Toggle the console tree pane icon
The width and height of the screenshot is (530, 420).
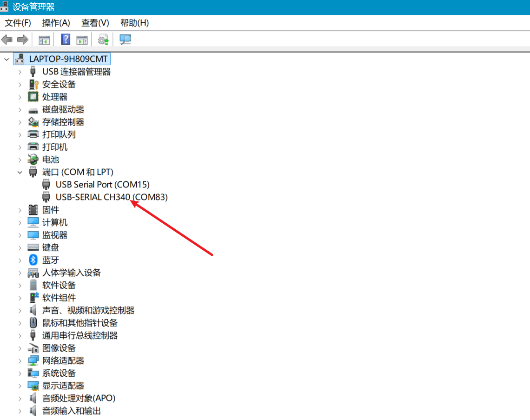[44, 40]
